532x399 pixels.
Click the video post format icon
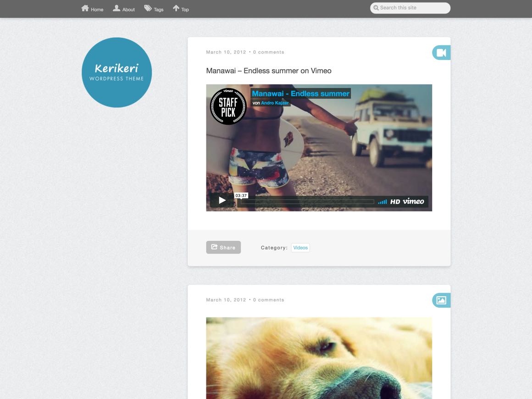(441, 53)
